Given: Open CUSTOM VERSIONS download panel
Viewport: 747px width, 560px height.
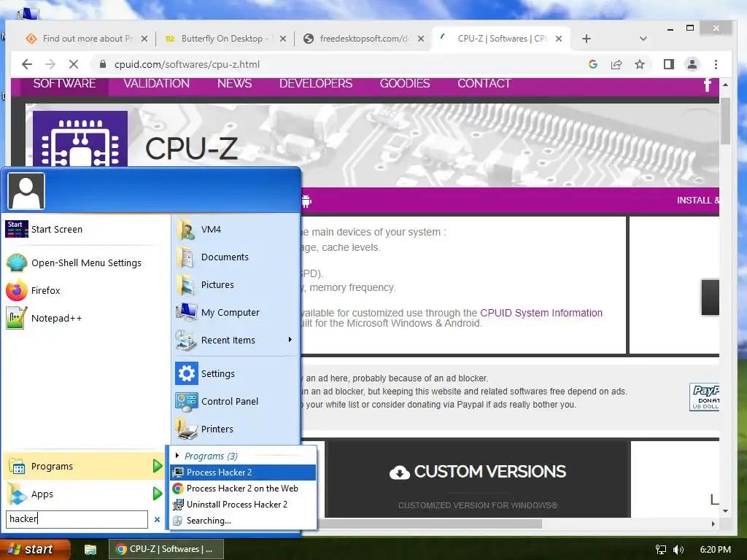Looking at the screenshot, I should 478,478.
